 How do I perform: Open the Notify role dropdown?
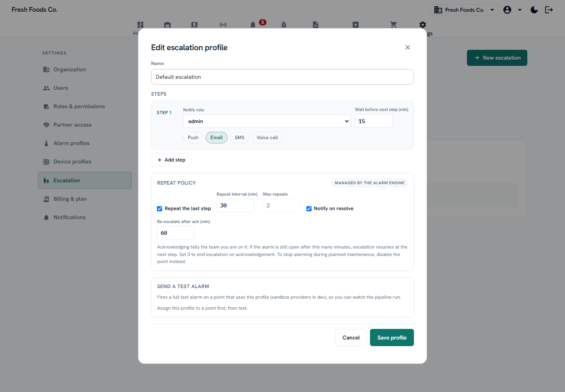click(x=267, y=121)
